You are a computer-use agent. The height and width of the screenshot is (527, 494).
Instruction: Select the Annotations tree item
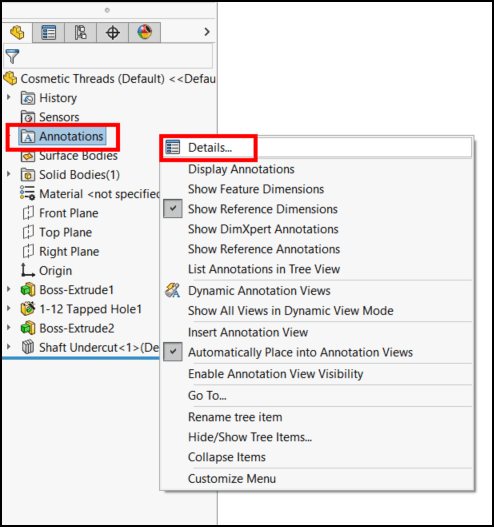pyautogui.click(x=71, y=136)
